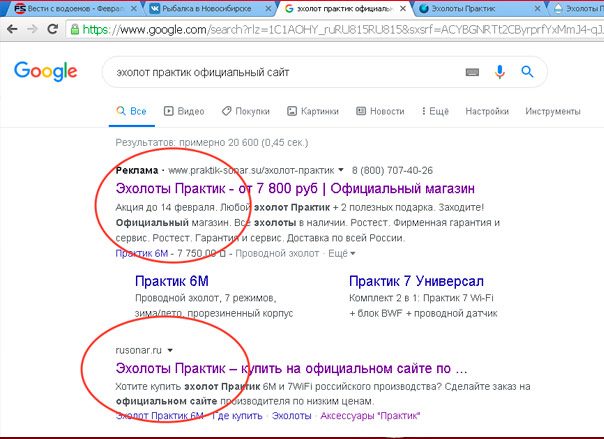Reload the page with the refresh icon
The width and height of the screenshot is (604, 439).
pyautogui.click(x=52, y=29)
